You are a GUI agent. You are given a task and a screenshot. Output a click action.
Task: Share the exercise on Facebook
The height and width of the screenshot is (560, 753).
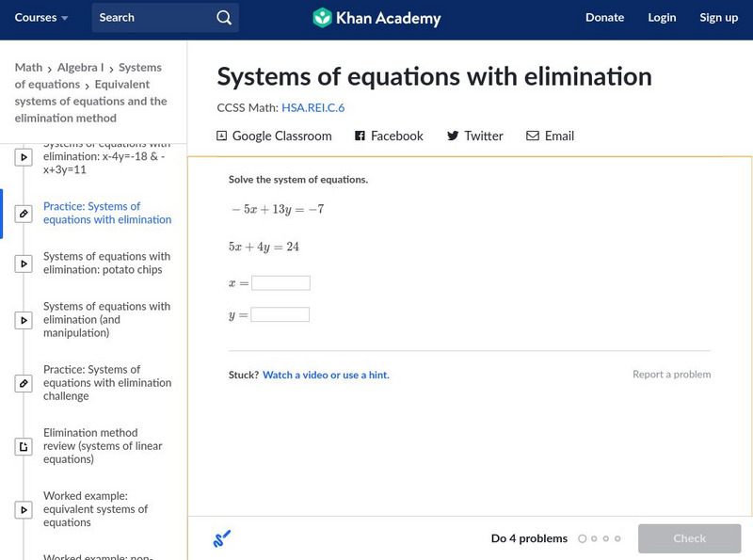point(389,136)
